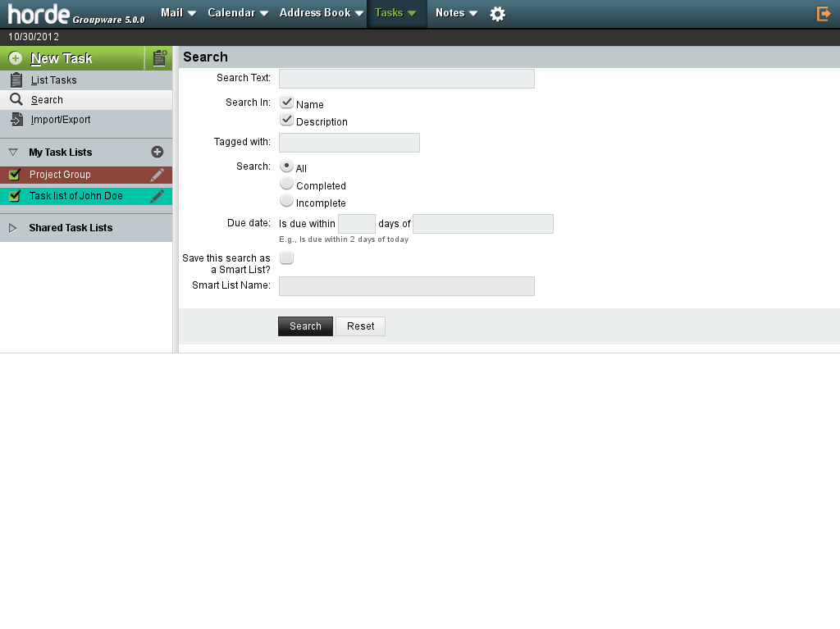The height and width of the screenshot is (629, 840).
Task: Go to List Tasks
Action: (x=53, y=80)
